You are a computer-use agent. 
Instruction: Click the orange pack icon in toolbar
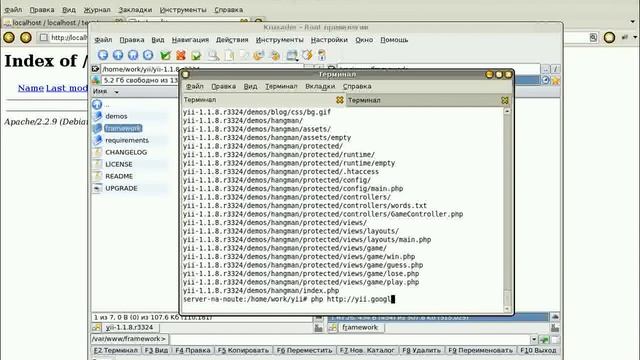[x=275, y=55]
